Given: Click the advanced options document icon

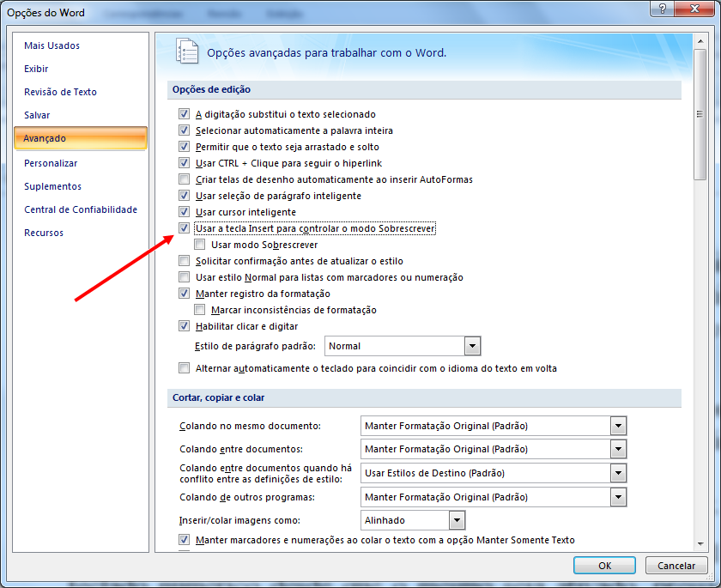Looking at the screenshot, I should [187, 51].
